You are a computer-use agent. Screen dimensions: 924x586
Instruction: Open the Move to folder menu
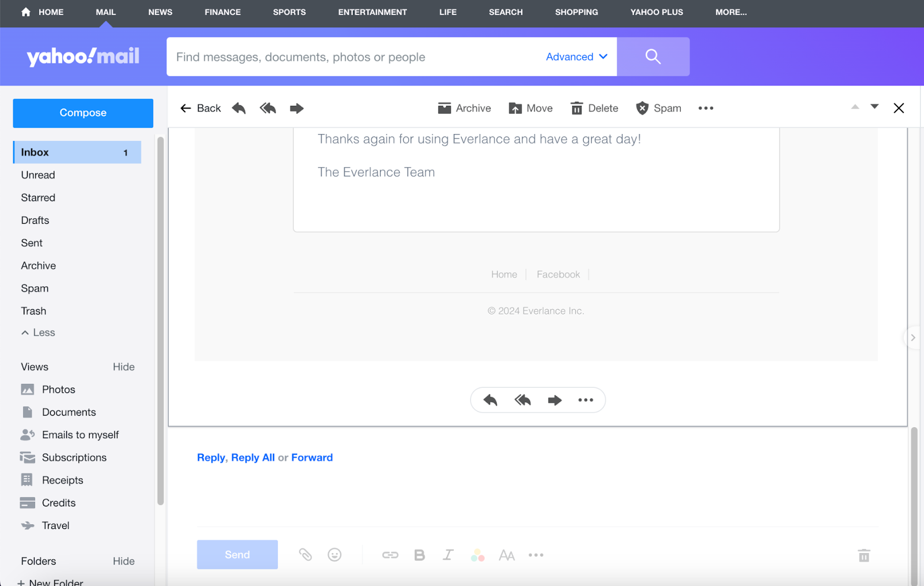pyautogui.click(x=530, y=108)
